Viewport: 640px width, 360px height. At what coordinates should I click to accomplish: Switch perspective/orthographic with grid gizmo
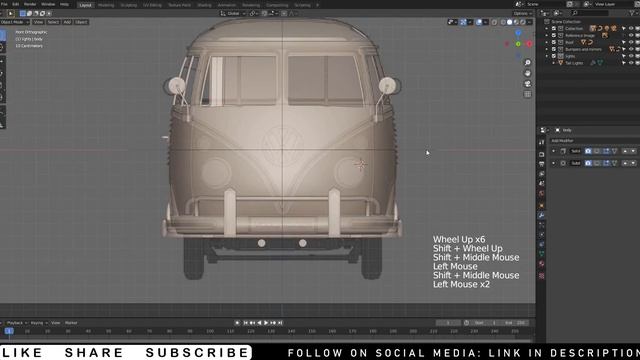[527, 94]
